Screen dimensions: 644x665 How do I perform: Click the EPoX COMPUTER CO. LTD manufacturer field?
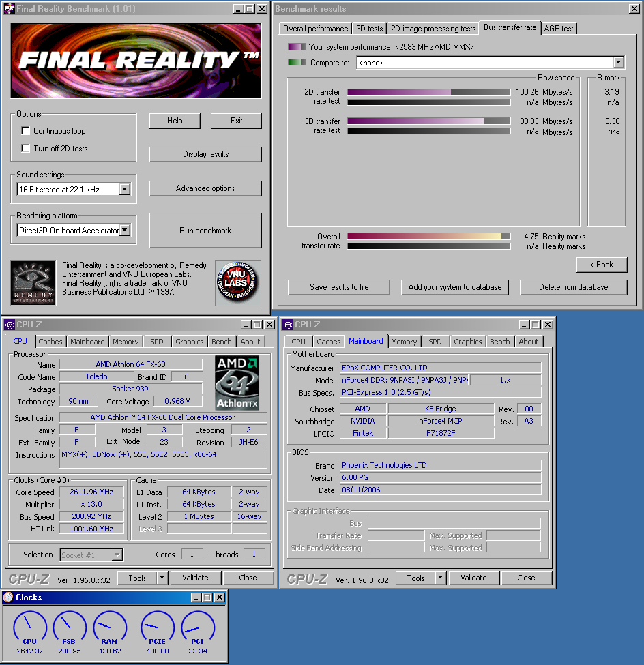tap(441, 368)
